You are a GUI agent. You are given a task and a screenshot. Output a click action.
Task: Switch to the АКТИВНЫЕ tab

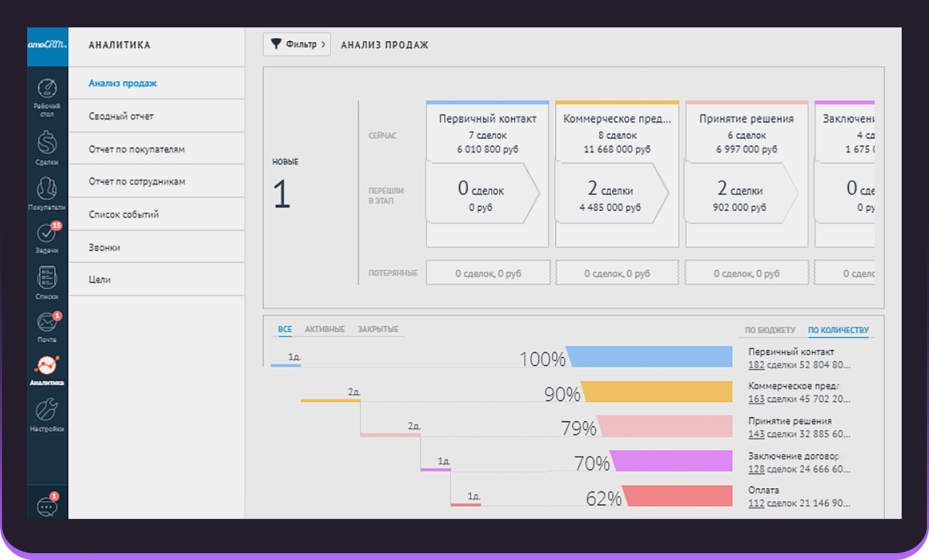(x=324, y=329)
